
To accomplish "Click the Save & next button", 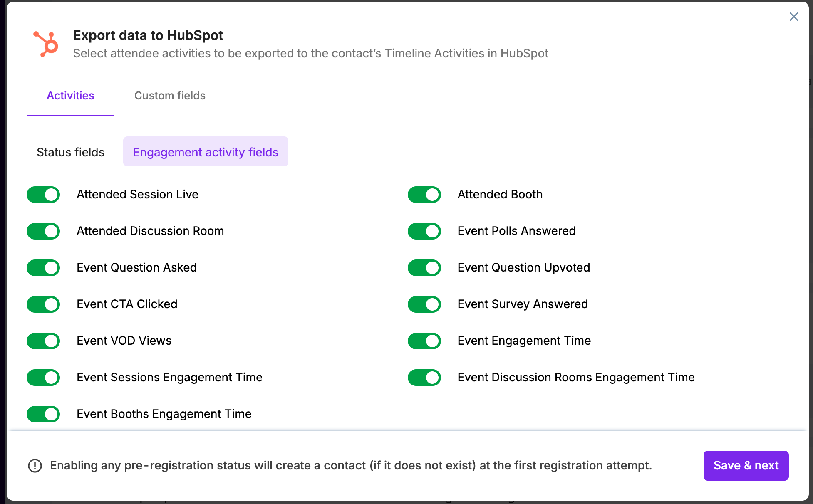I will click(746, 466).
